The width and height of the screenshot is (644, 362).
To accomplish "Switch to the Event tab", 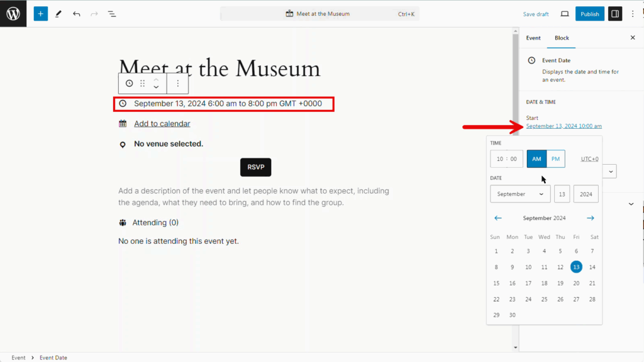I will [533, 38].
